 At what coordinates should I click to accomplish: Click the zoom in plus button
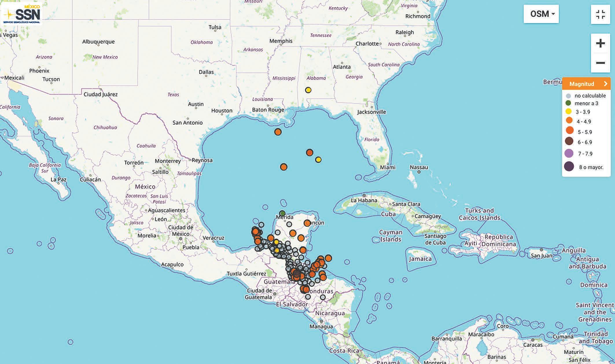(x=600, y=43)
